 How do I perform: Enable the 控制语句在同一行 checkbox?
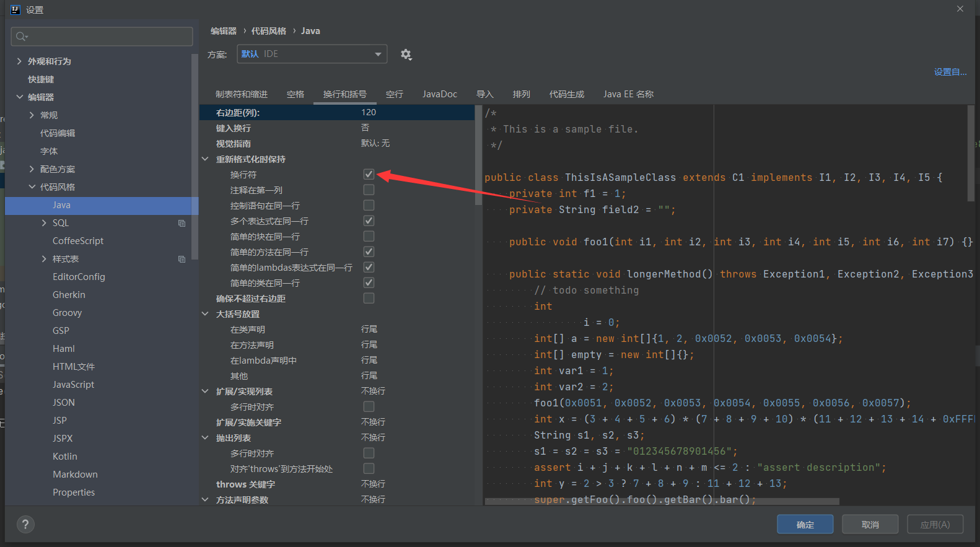coord(369,205)
